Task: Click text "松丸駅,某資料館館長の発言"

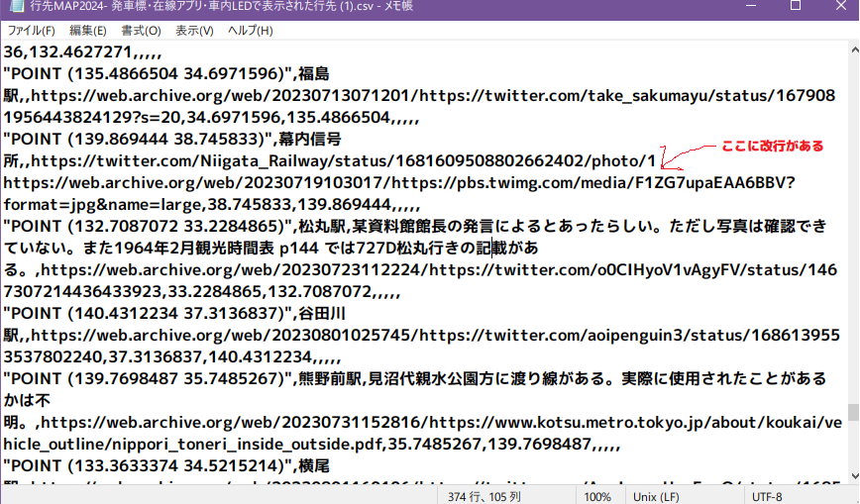Action: point(396,226)
